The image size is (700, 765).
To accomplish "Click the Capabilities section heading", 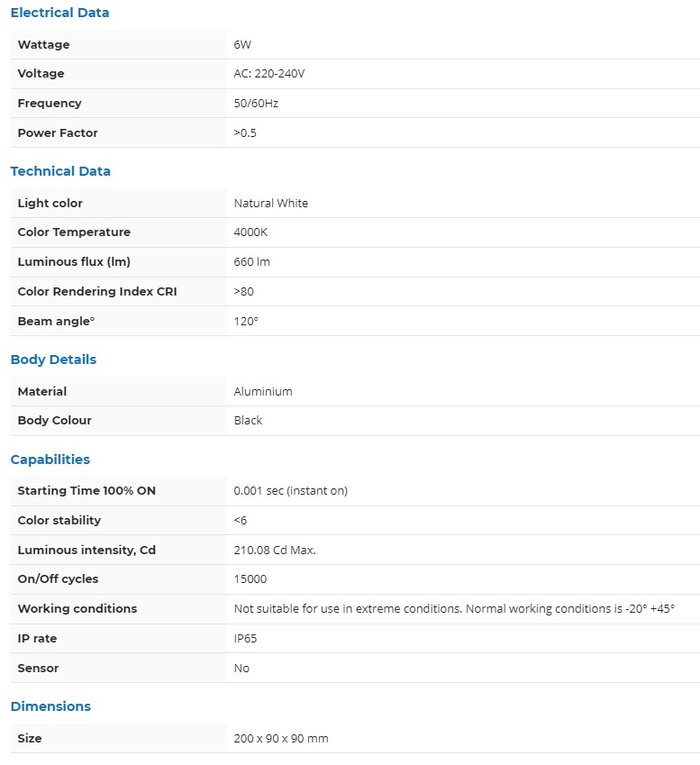I will tap(50, 460).
